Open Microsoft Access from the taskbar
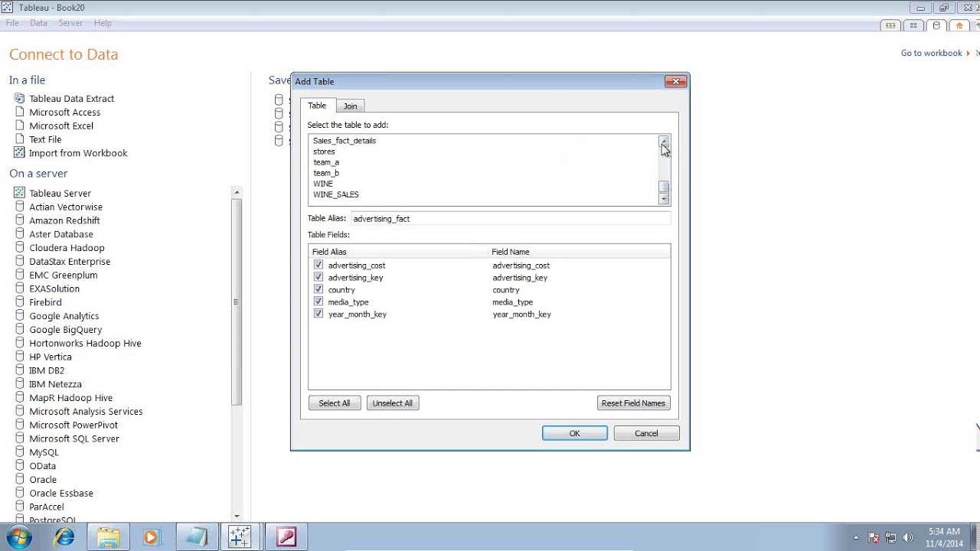 (x=286, y=537)
